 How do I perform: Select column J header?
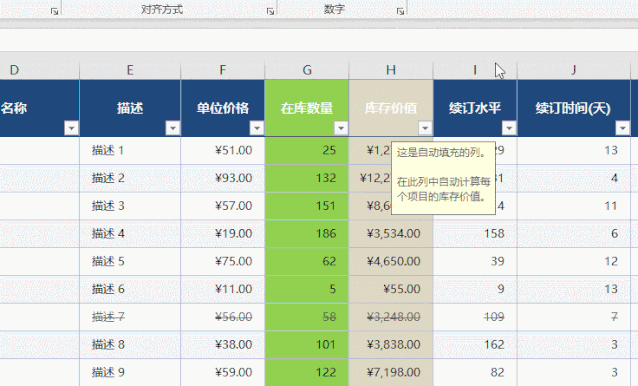pos(574,70)
